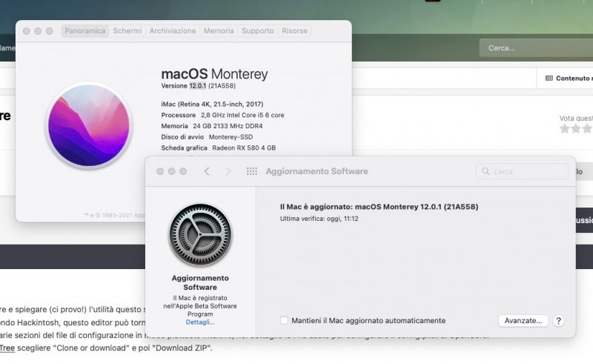593x364 pixels.
Task: Click the Memoria 24 GB 2133 MHz DDR4 line
Action: (x=212, y=126)
